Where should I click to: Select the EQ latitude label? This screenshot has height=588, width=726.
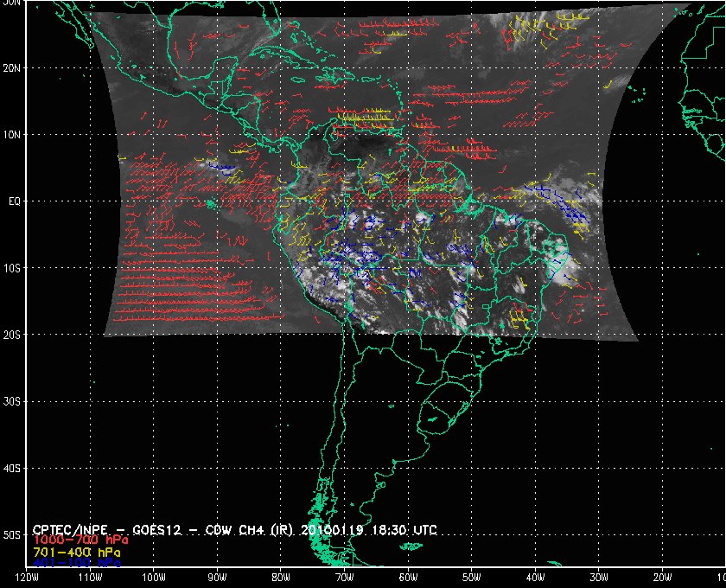point(15,201)
